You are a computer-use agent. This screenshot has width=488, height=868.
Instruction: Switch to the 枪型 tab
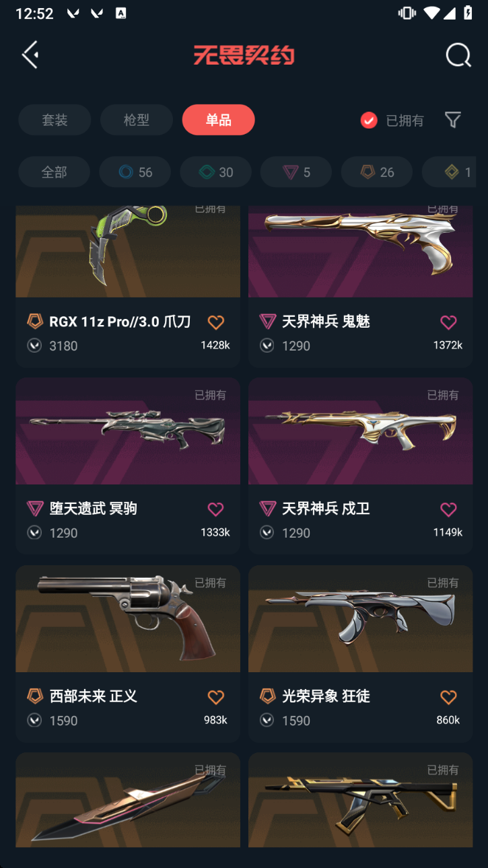coord(137,120)
